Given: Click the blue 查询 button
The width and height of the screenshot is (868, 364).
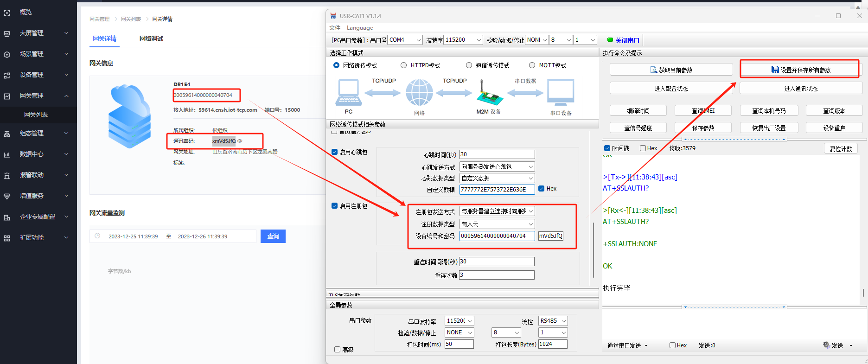Looking at the screenshot, I should 273,236.
